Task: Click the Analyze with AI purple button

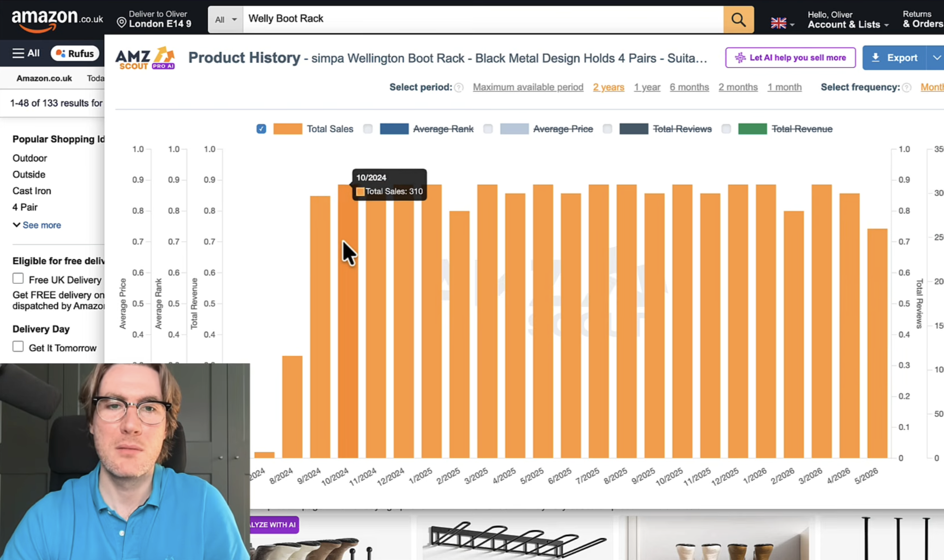Action: [274, 525]
